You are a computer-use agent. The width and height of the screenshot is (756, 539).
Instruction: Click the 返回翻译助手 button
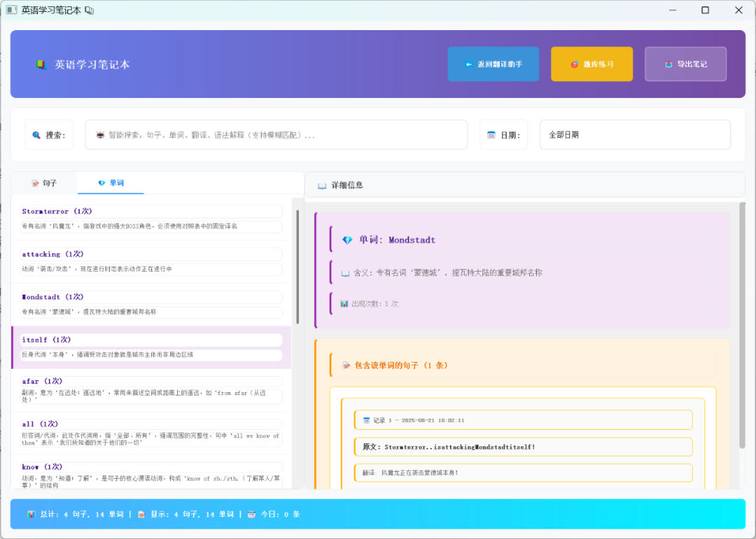coord(493,64)
